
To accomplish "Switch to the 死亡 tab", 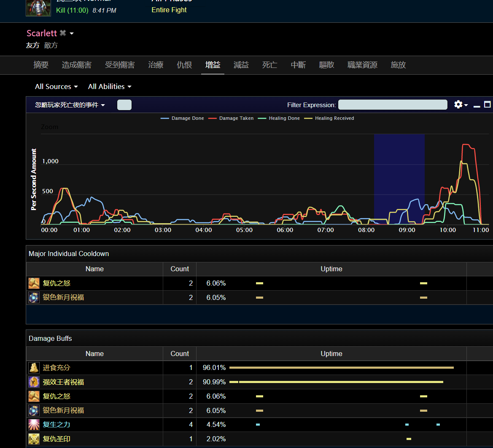I will 270,65.
